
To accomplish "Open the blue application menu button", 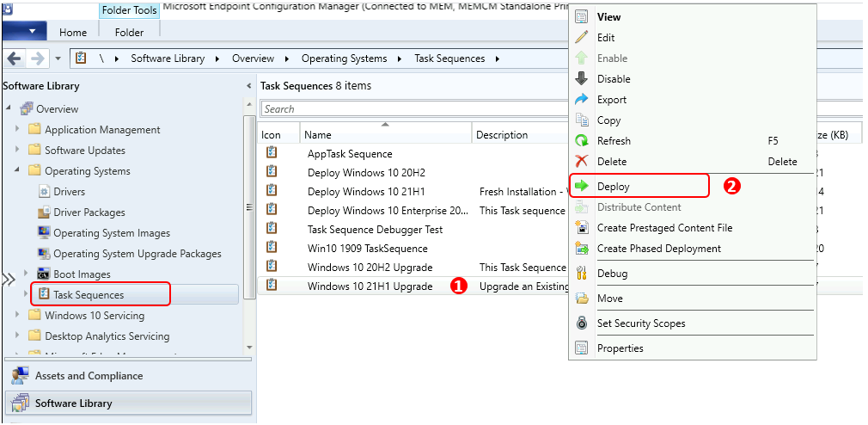I will (23, 32).
